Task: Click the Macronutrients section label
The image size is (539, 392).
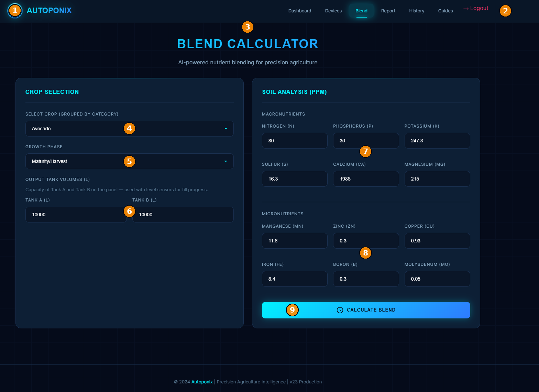Action: coord(283,114)
